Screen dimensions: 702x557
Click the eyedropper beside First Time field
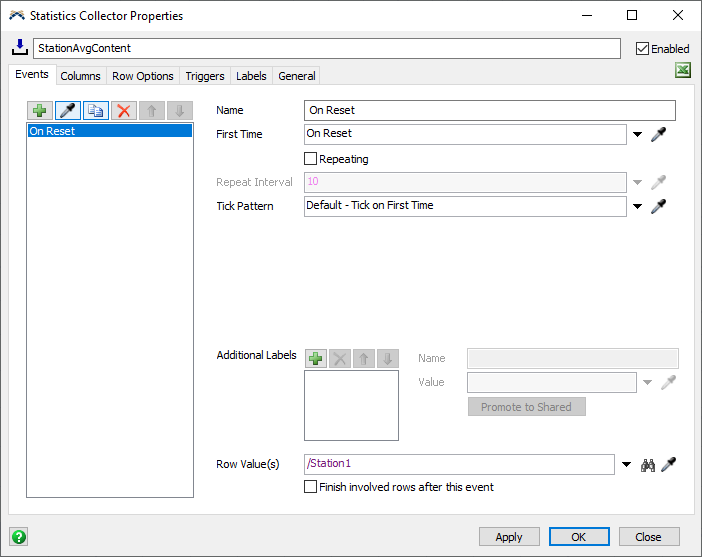pyautogui.click(x=658, y=134)
